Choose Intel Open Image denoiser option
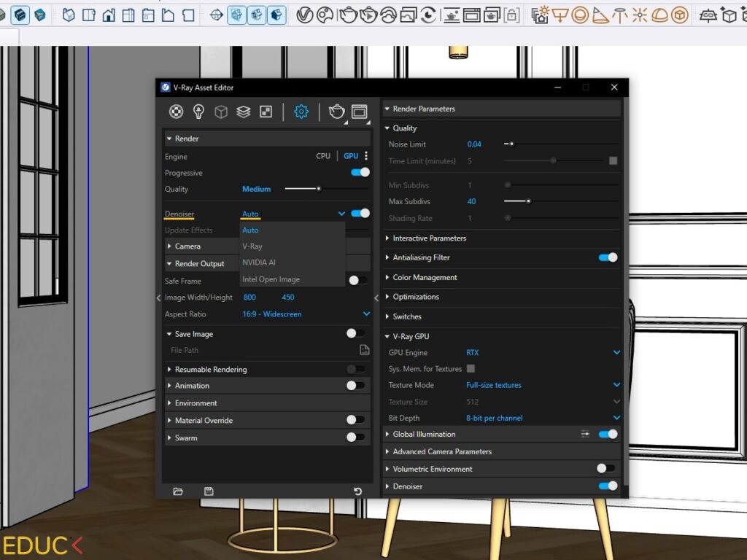Image resolution: width=747 pixels, height=560 pixels. tap(271, 279)
